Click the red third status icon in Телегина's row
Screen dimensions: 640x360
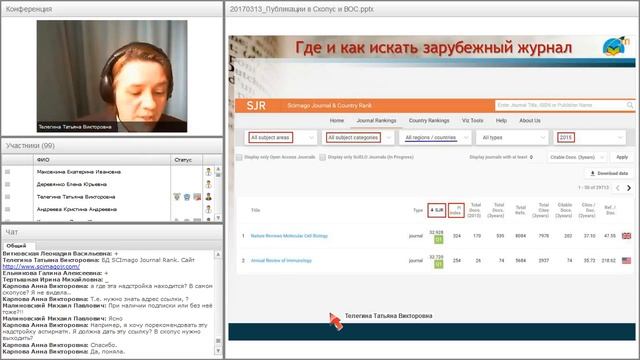pos(197,197)
